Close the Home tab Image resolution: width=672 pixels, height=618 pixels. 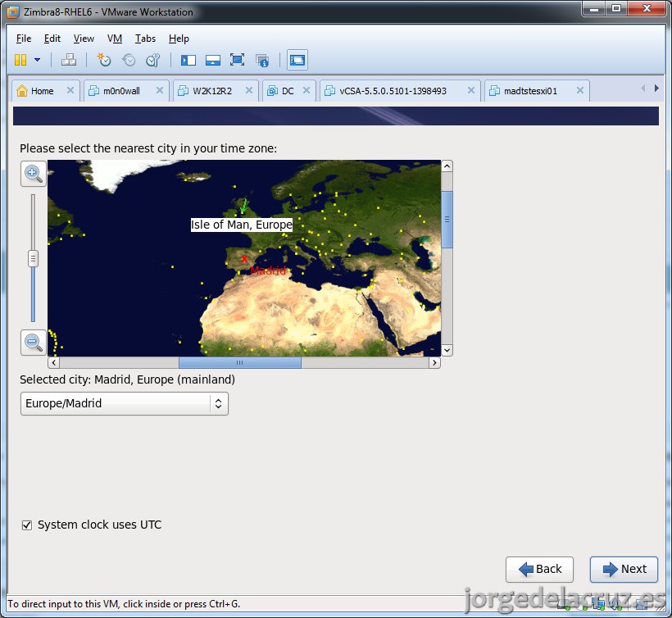click(70, 90)
